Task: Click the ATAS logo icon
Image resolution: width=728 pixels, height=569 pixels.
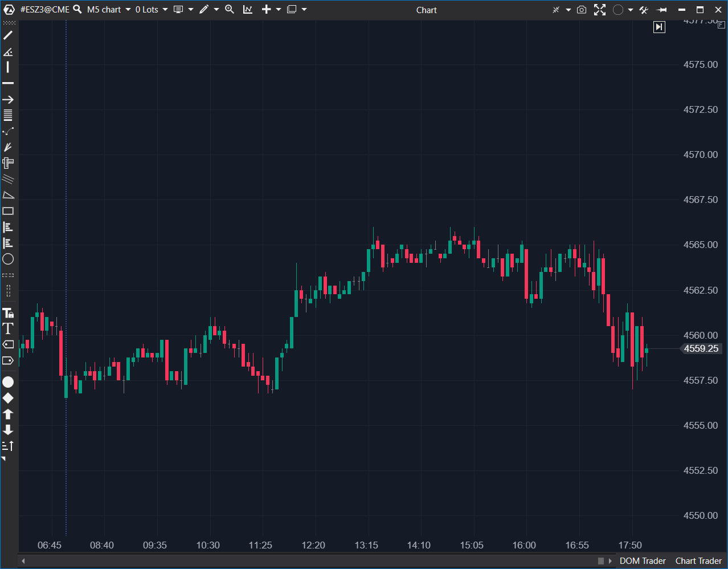Action: point(9,10)
